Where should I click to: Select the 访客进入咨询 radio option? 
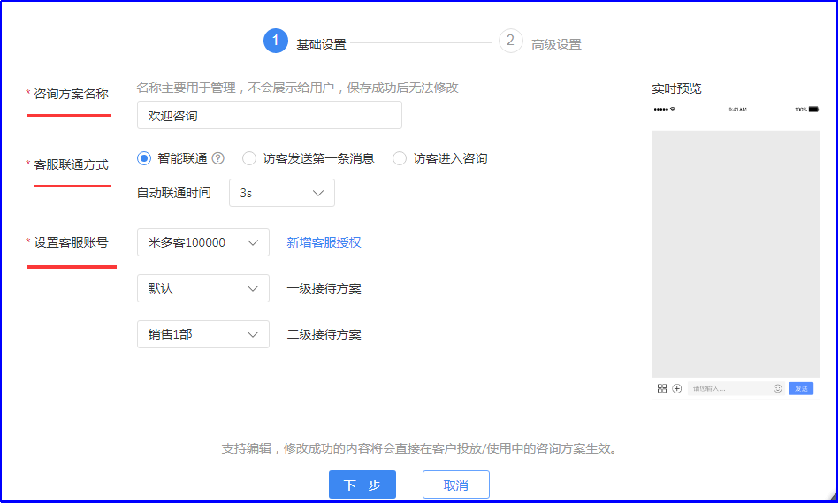point(400,158)
